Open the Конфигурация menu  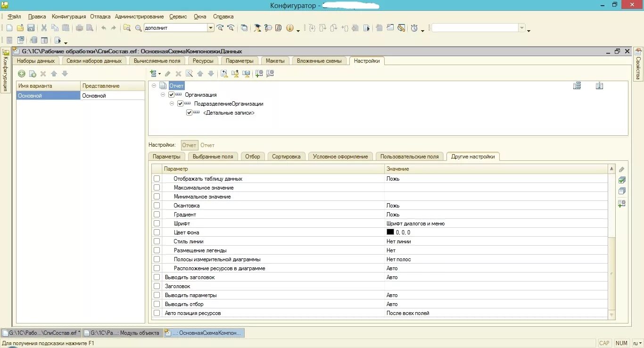[69, 17]
